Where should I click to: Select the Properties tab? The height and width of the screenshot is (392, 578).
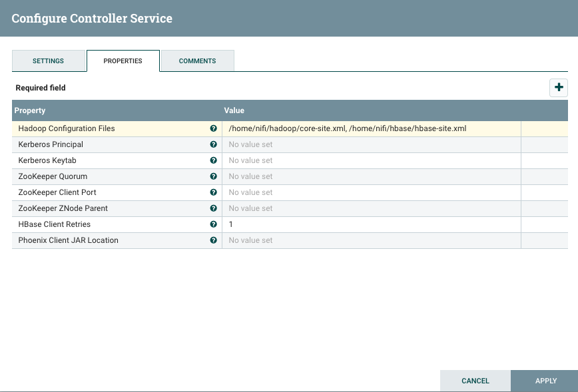click(123, 61)
